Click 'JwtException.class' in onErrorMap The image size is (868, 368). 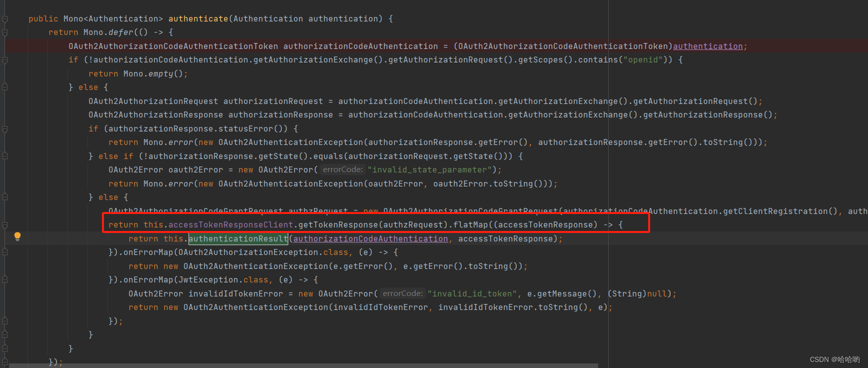223,280
